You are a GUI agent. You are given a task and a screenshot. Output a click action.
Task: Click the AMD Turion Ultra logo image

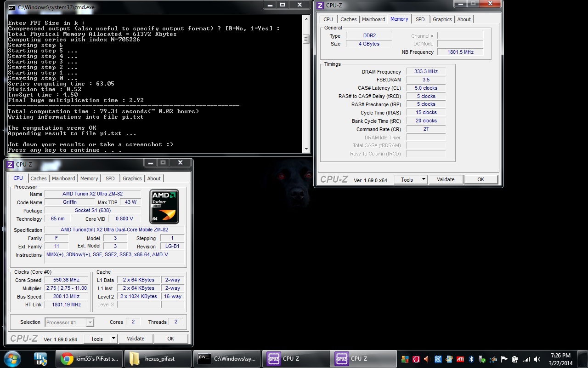pos(164,207)
